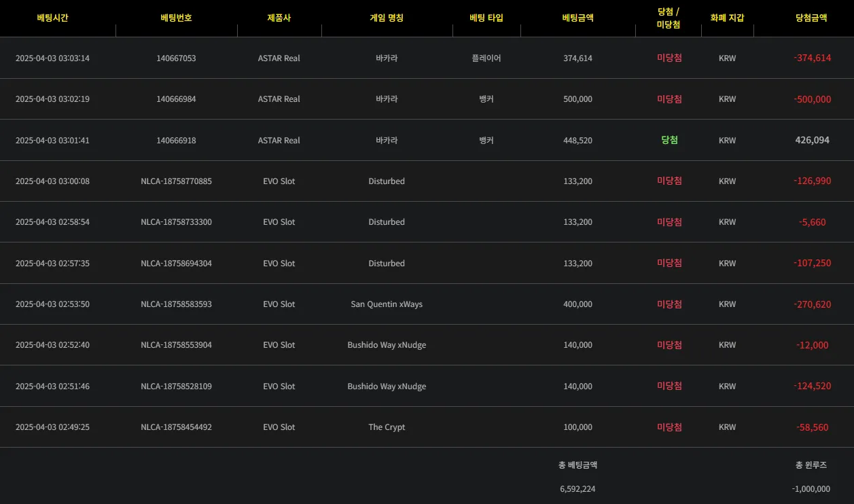Click total bet amount 6,592,224
Viewport: 854px width, 504px height.
[578, 489]
